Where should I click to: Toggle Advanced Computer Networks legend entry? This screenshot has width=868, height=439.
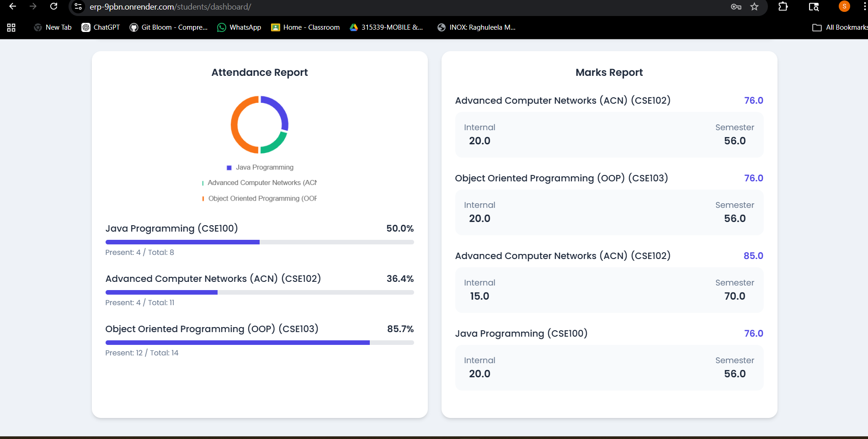259,183
